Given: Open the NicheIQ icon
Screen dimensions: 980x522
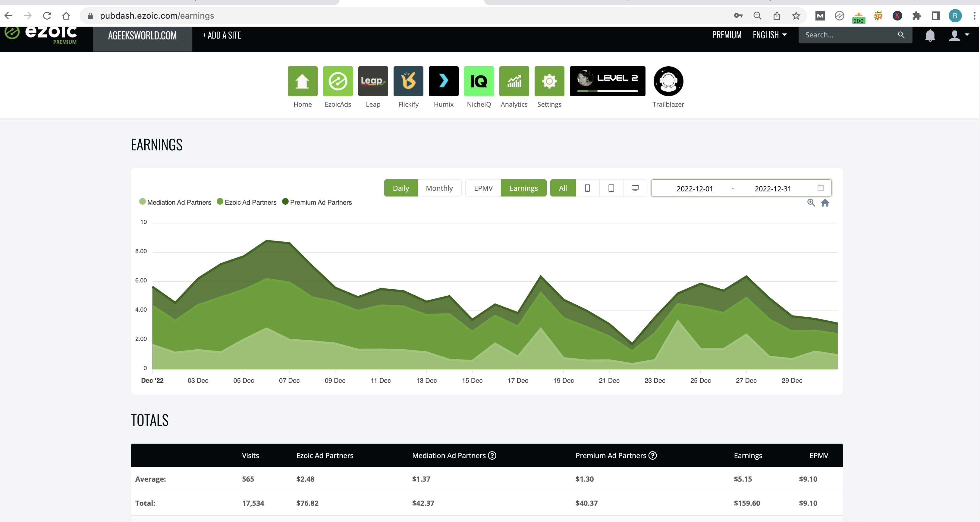Looking at the screenshot, I should click(x=479, y=81).
